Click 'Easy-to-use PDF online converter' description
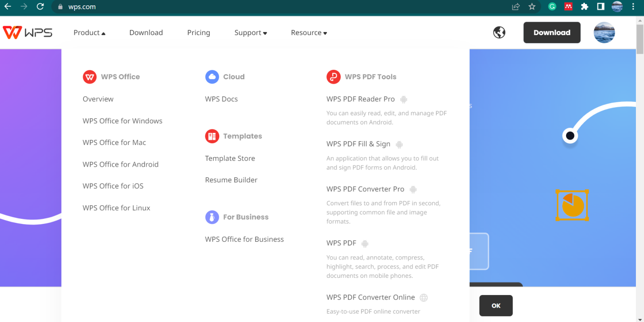 click(373, 312)
